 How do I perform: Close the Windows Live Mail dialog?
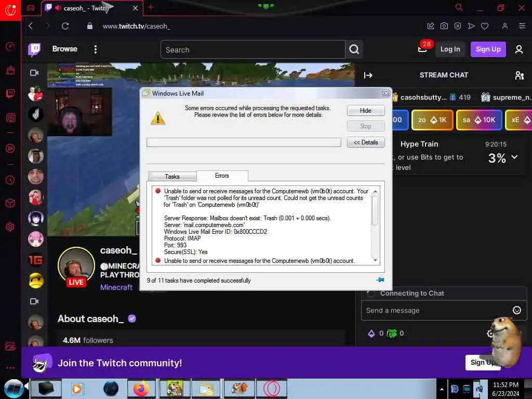point(386,94)
